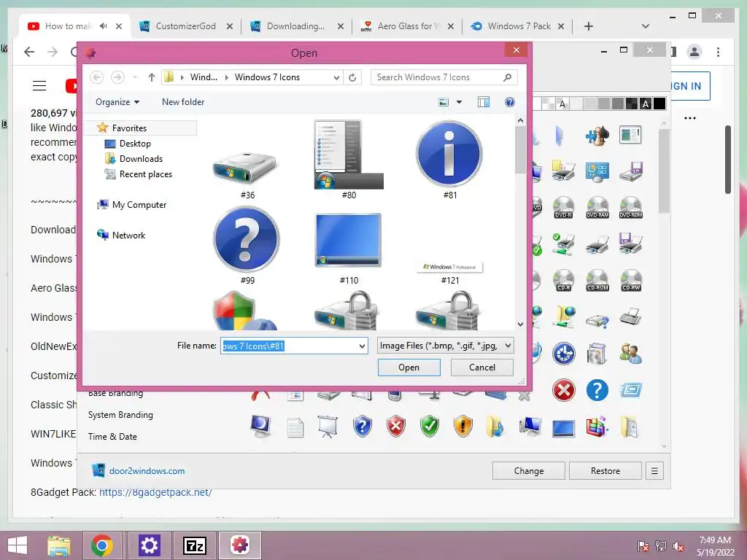Click the Restore button in CustomizerGod
Image resolution: width=747 pixels, height=560 pixels.
pos(605,471)
